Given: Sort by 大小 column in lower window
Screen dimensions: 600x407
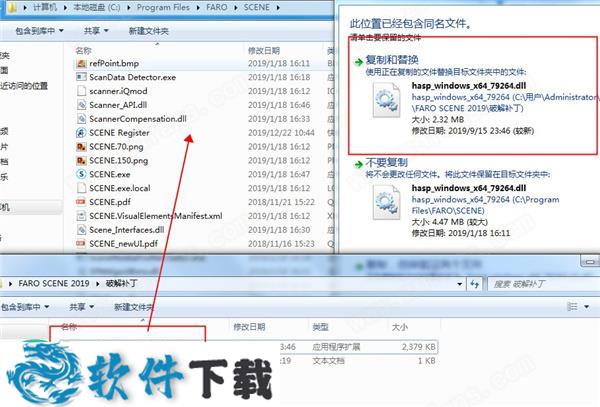Looking at the screenshot, I should click(x=400, y=327).
